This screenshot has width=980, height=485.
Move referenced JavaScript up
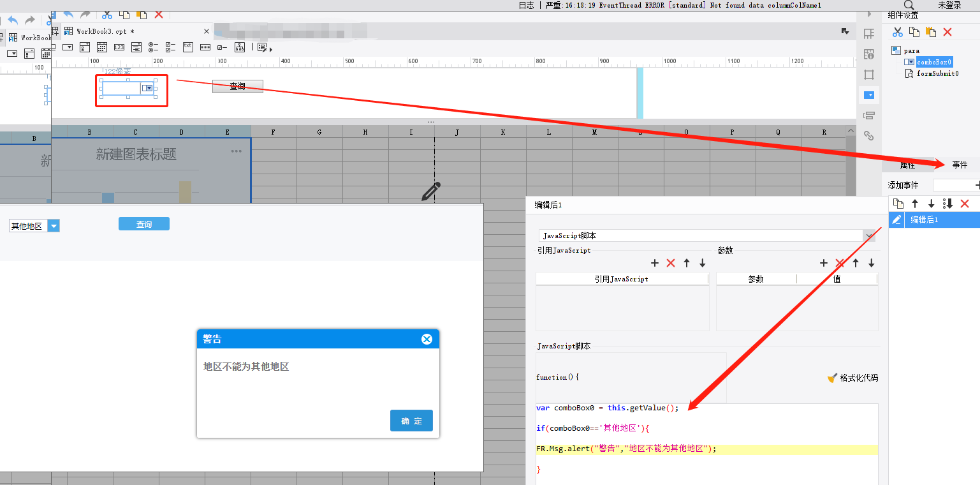(687, 263)
